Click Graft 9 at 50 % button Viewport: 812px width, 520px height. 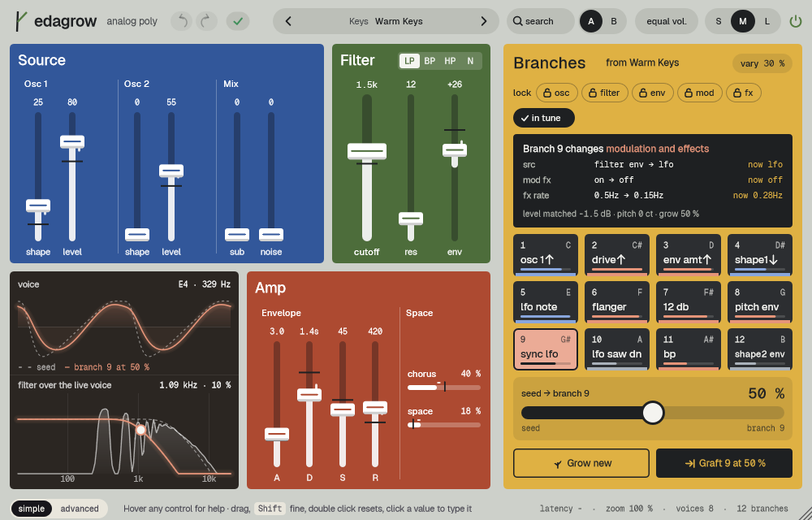[724, 463]
